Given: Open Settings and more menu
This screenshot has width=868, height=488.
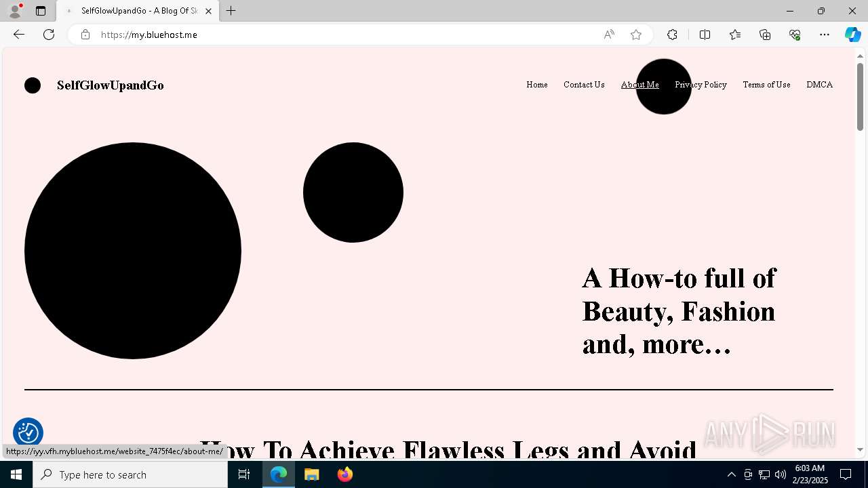Looking at the screenshot, I should point(825,35).
